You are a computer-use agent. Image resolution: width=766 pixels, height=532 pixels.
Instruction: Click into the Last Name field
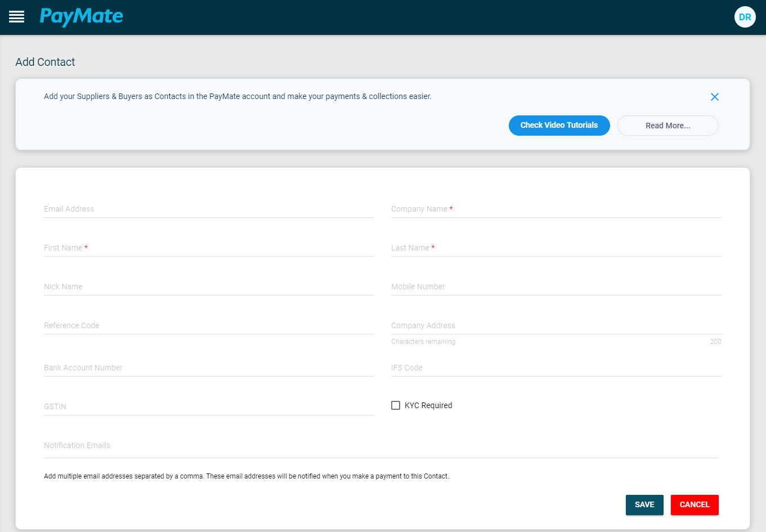556,248
